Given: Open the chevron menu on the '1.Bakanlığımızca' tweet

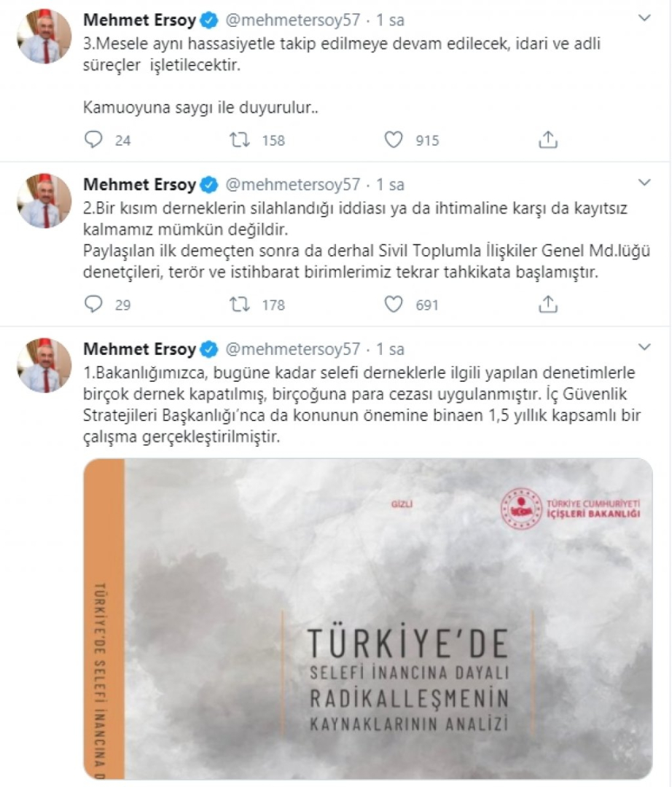Looking at the screenshot, I should coord(644,348).
